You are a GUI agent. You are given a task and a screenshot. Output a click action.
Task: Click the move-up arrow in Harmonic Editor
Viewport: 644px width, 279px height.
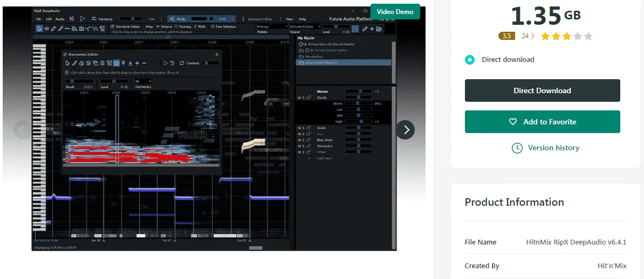(123, 63)
